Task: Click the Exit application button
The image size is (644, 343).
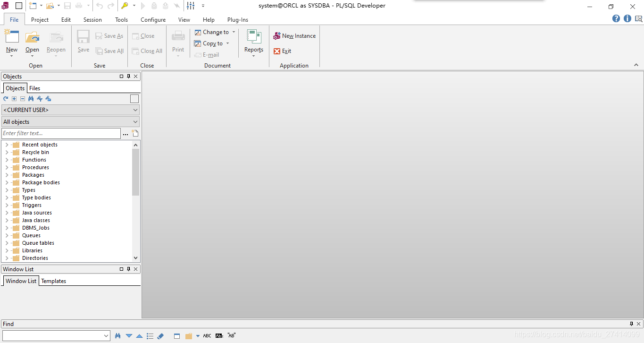Action: click(282, 51)
